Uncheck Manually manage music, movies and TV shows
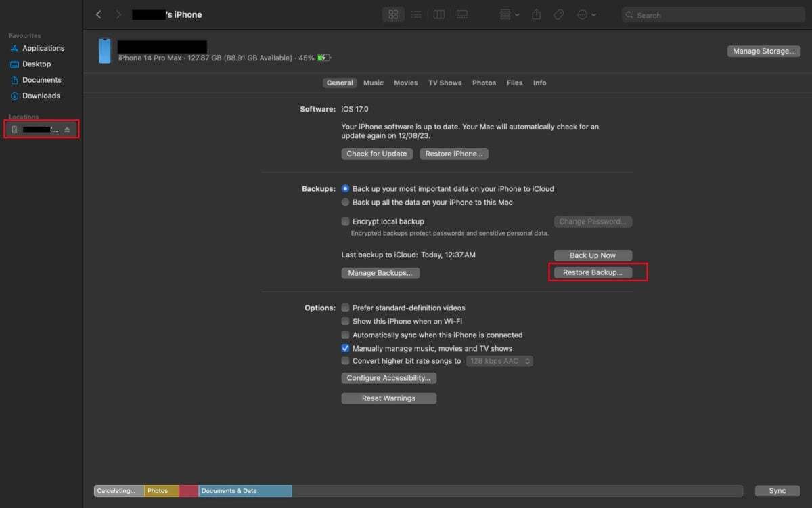Viewport: 812px width, 508px height. [346, 348]
